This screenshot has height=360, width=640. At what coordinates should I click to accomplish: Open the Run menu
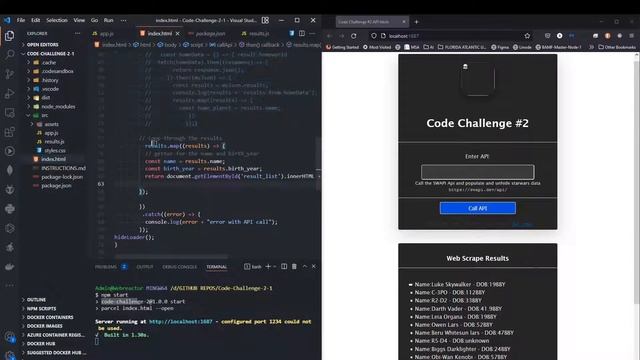coord(109,20)
